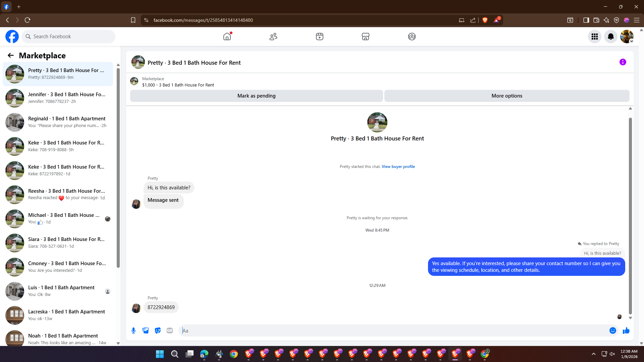Select the Pretty conversation in the list
Viewport: 644px width, 362px height.
tap(58, 74)
